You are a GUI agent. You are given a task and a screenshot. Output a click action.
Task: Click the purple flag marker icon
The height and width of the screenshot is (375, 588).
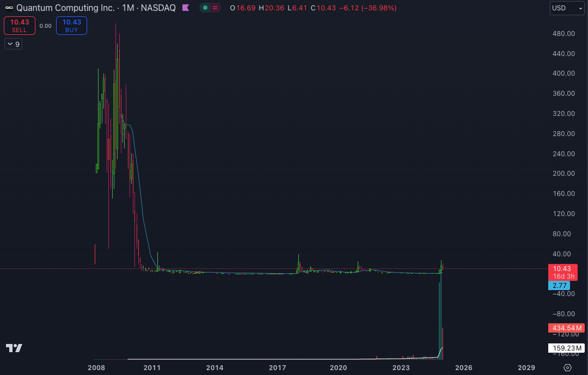[186, 8]
